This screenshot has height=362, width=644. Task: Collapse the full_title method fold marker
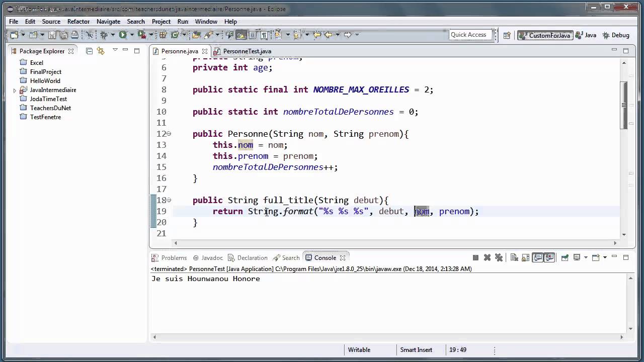[x=169, y=200]
